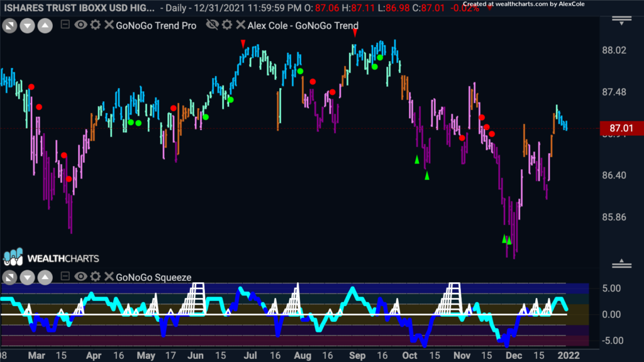
Task: Click the 5.00 squeeze axis label
Action: (x=611, y=288)
